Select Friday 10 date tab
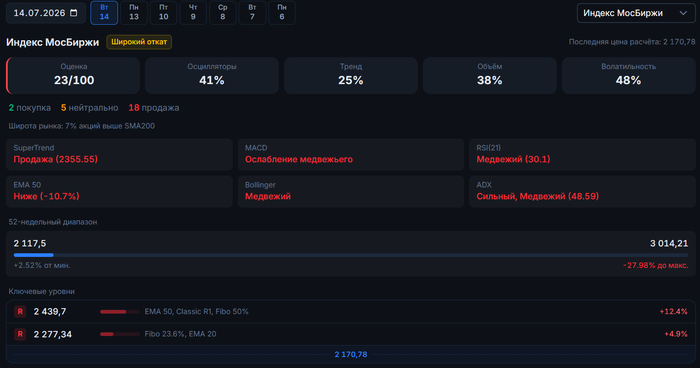 pyautogui.click(x=163, y=13)
